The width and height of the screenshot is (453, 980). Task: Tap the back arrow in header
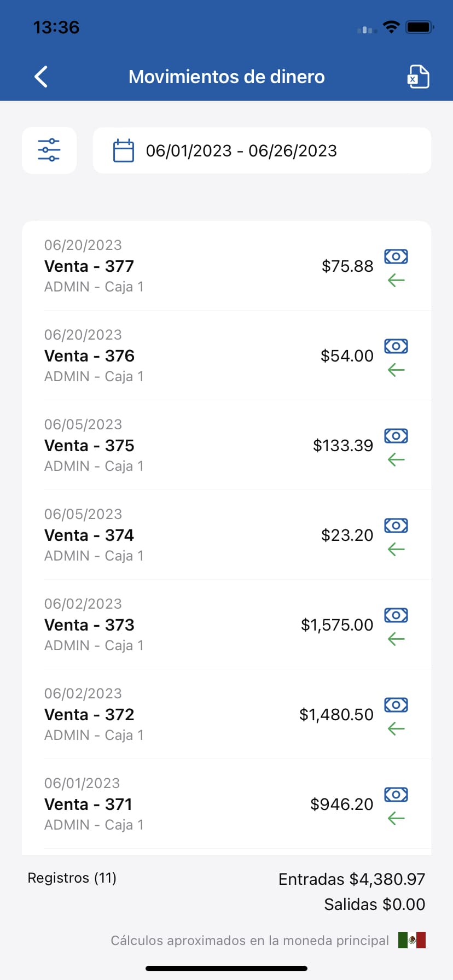click(x=42, y=77)
